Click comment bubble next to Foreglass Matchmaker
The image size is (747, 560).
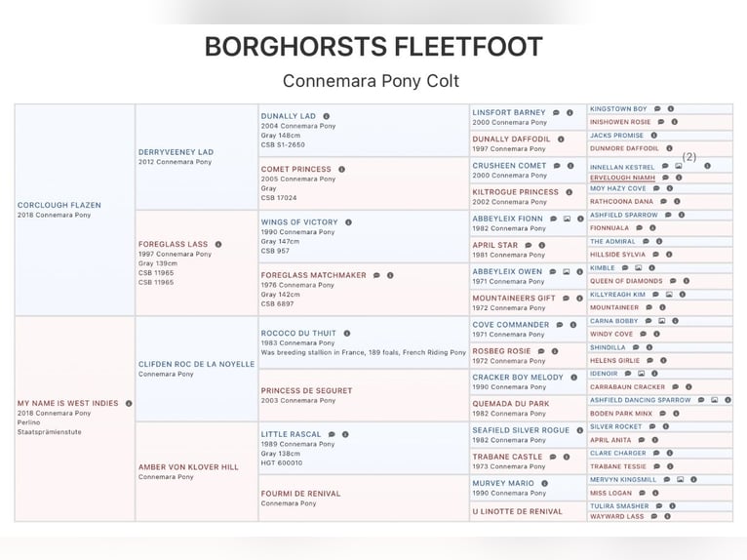376,275
